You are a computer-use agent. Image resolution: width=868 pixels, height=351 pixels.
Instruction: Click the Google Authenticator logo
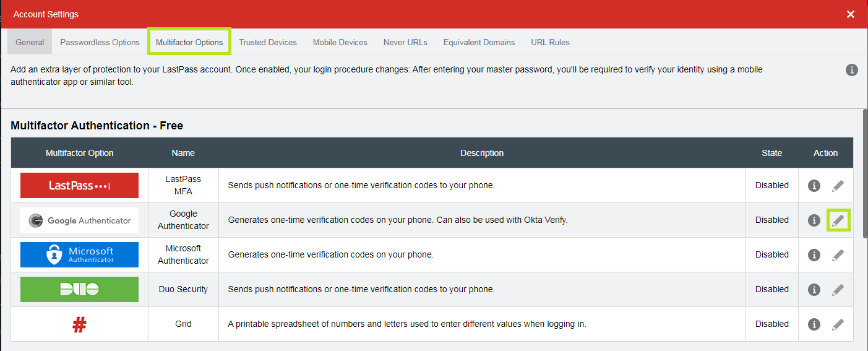[x=79, y=220]
